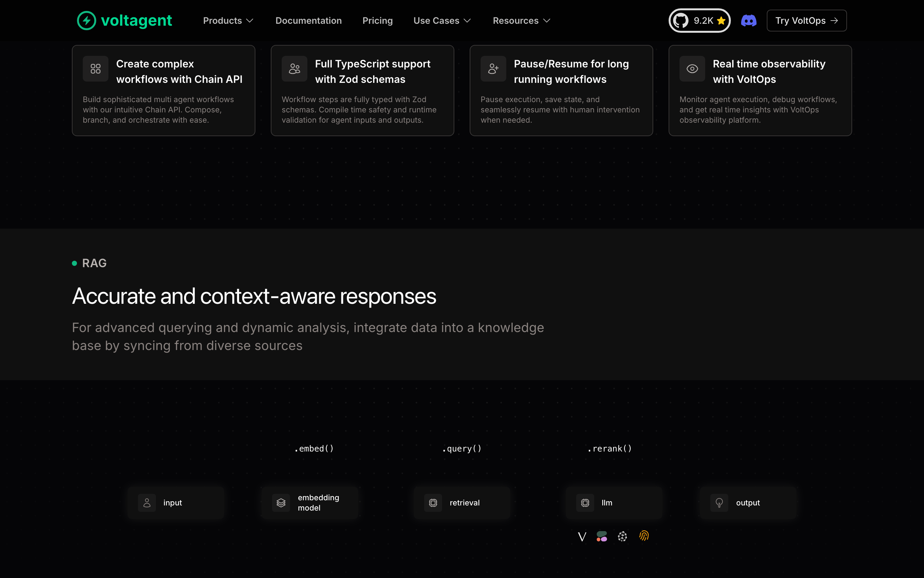
Task: Click the V-shaped provider logo below llm
Action: 582,537
